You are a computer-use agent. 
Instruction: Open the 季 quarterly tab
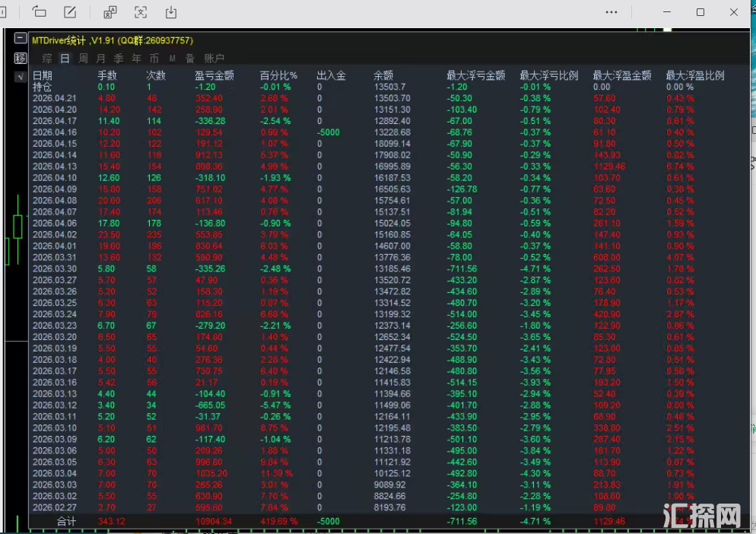[x=119, y=59]
